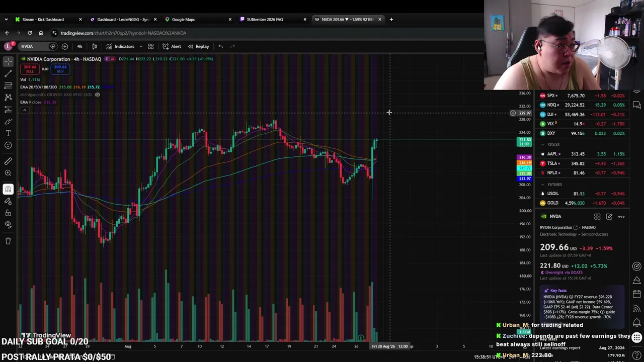Image resolution: width=644 pixels, height=362 pixels.
Task: Open the user profile menu avatar
Action: 8,46
